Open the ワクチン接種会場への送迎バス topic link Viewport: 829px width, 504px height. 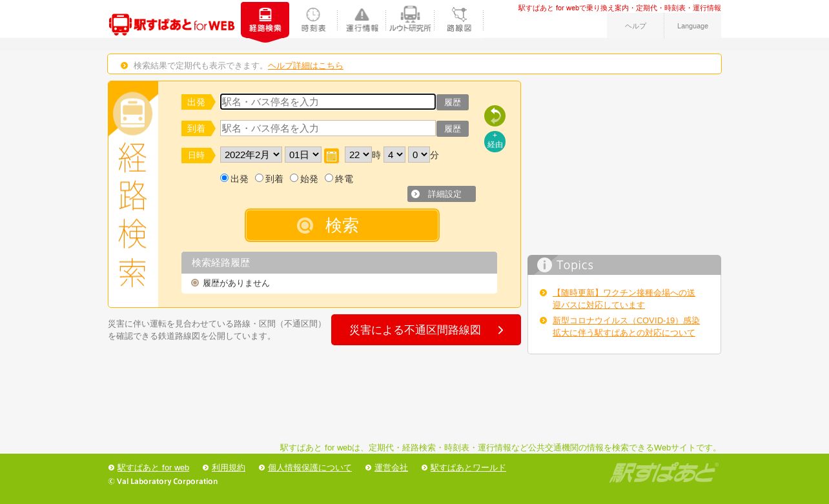coord(624,299)
